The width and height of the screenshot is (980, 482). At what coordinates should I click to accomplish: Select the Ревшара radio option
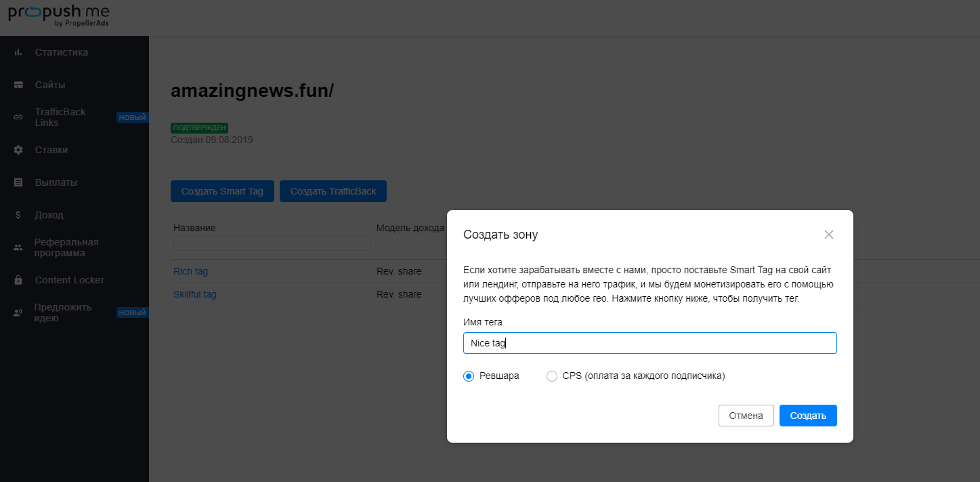469,376
